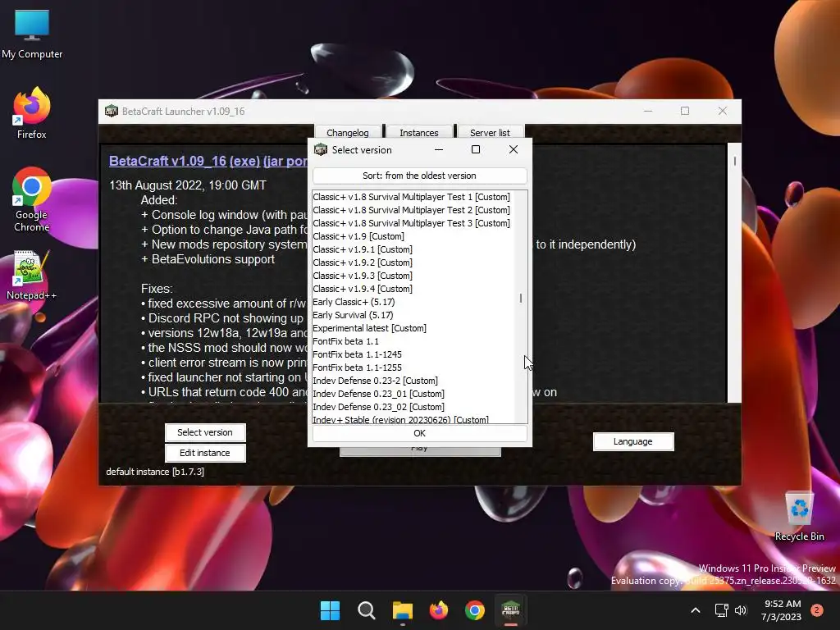Open Notepad++ desktop shortcut

pyautogui.click(x=32, y=275)
